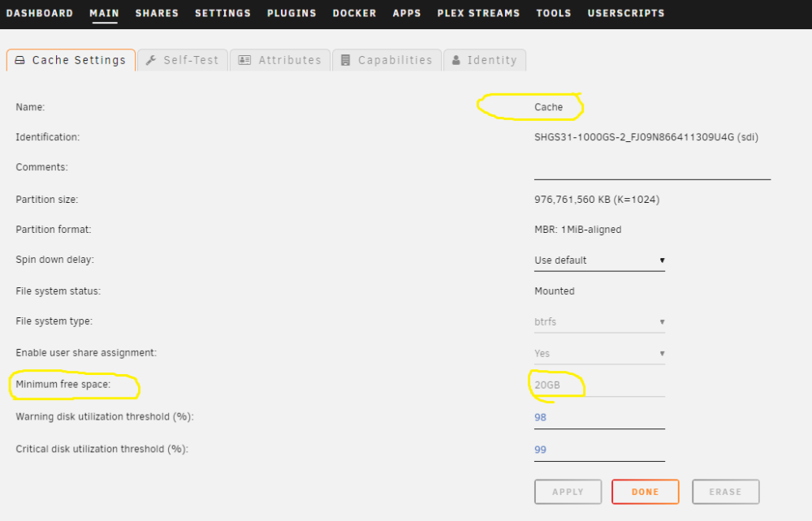Viewport: 812px width, 521px height.
Task: Open the Userscripts page
Action: (625, 13)
